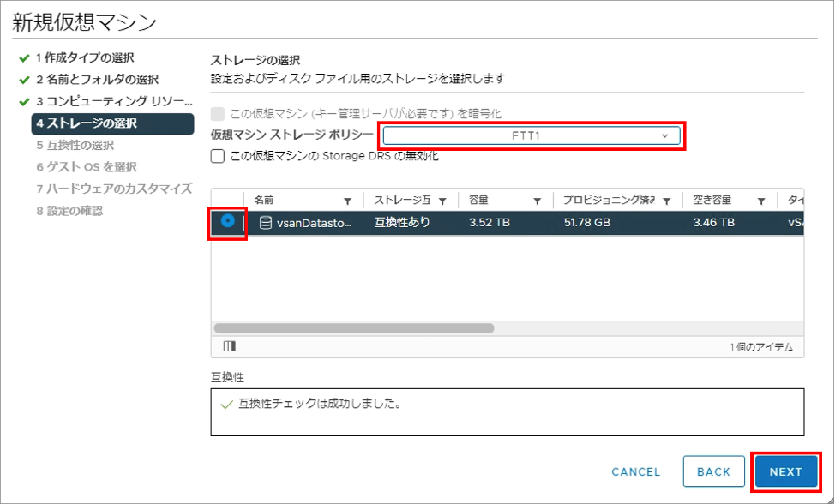
Task: Select step 8 設定の確認
Action: [69, 211]
